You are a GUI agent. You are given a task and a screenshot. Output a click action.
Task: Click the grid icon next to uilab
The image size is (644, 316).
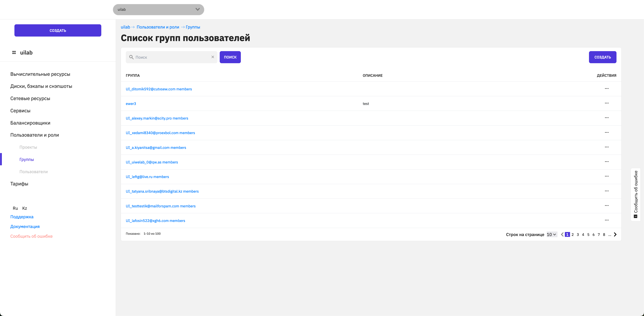click(x=14, y=52)
